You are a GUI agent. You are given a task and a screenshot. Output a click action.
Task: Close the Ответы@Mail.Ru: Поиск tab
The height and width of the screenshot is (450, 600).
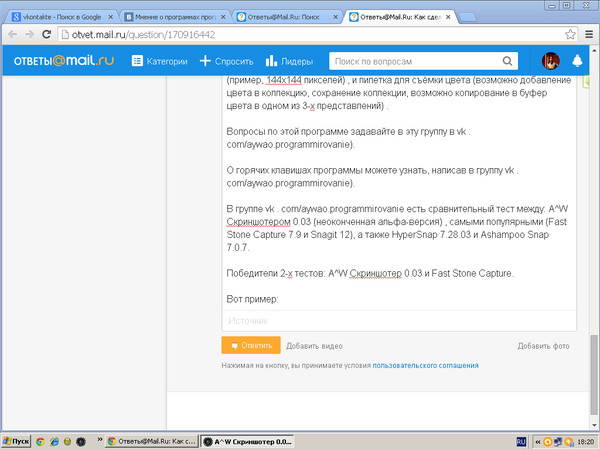(336, 17)
